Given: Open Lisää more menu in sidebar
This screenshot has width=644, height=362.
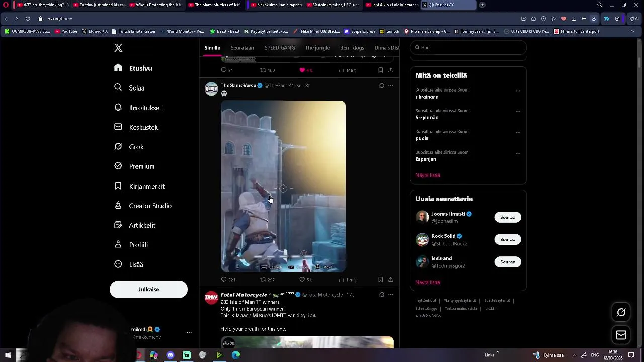Looking at the screenshot, I should pos(129,264).
